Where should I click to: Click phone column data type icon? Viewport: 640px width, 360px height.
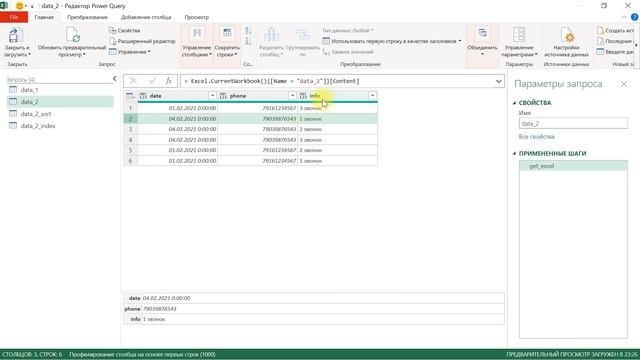click(x=223, y=96)
